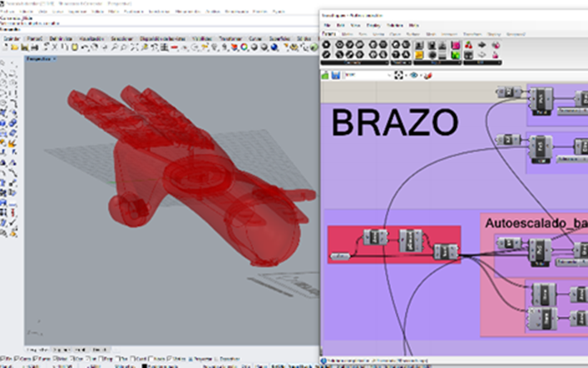The width and height of the screenshot is (588, 368).
Task: Click the Open file icon in Rhino's toolbar
Action: coord(16,48)
